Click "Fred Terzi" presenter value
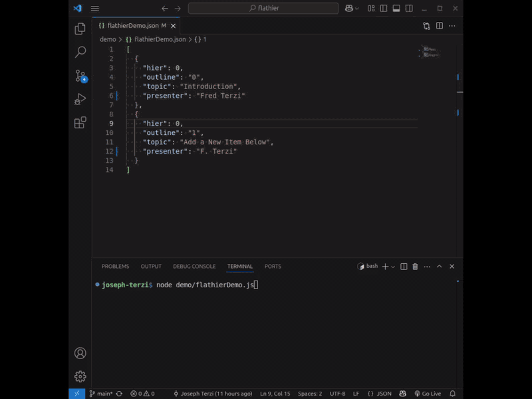The height and width of the screenshot is (399, 532). click(x=221, y=96)
